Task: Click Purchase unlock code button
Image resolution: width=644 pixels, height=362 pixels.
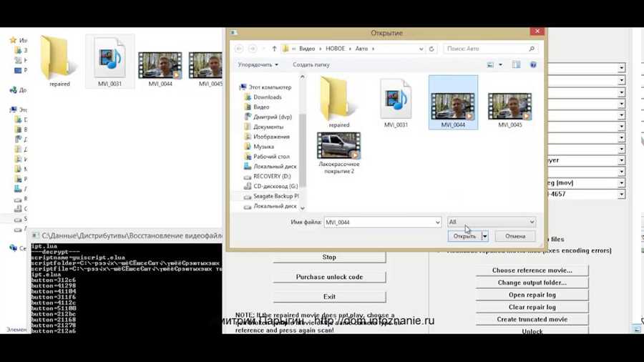Action: click(329, 277)
